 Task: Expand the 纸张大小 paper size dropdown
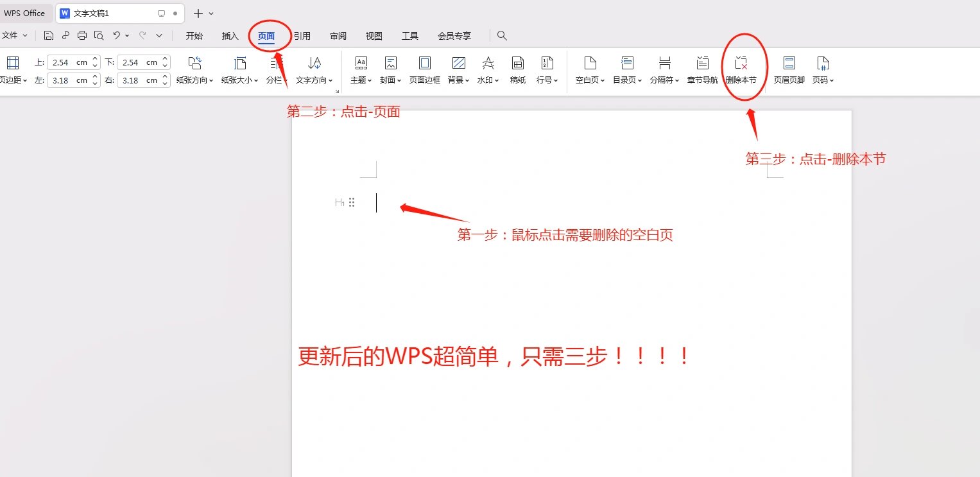(240, 80)
